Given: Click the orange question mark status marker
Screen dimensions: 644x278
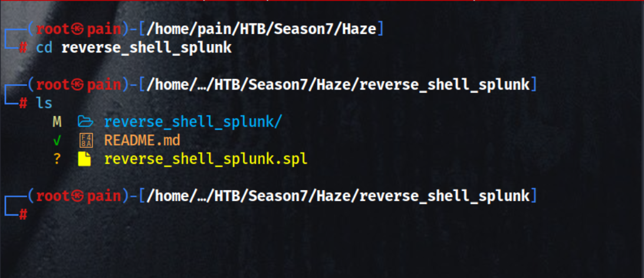Looking at the screenshot, I should tap(57, 159).
